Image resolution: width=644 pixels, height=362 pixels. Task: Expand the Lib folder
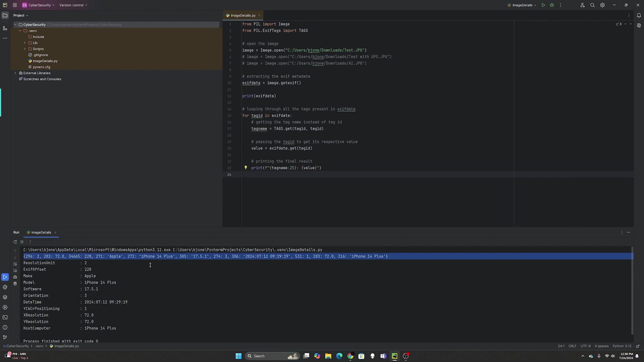pyautogui.click(x=25, y=43)
